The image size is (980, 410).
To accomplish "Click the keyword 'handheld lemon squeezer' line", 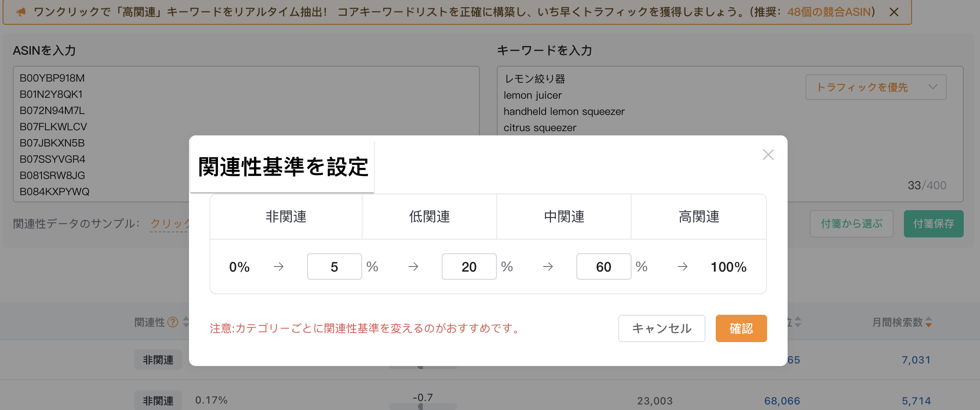I will pos(564,111).
